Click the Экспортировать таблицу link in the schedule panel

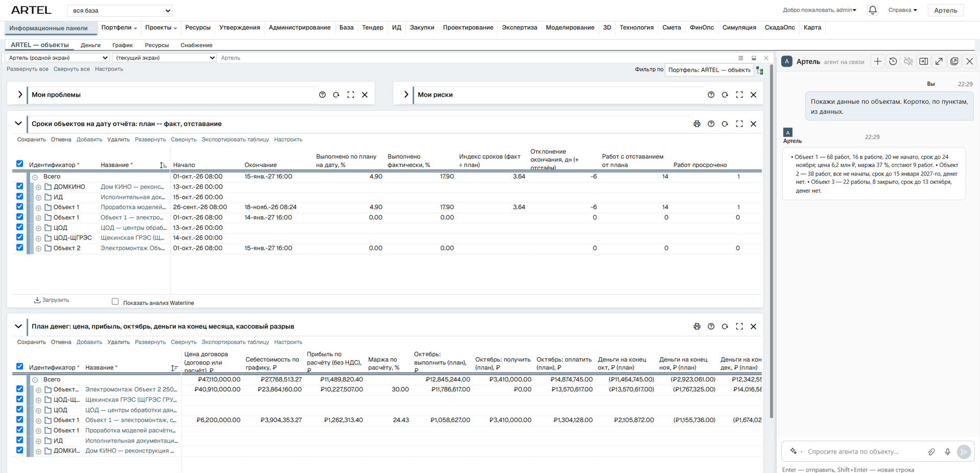235,139
